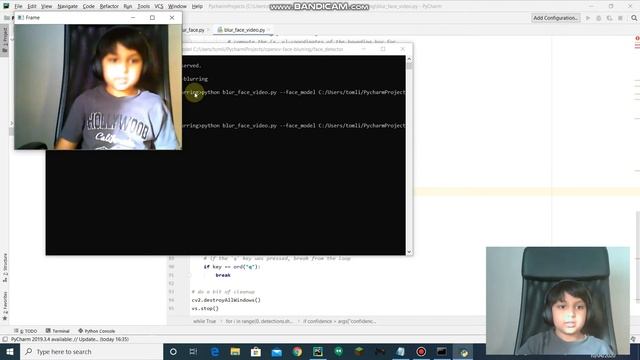
Task: Click the first python blur_face_video.py command line
Action: point(294,92)
